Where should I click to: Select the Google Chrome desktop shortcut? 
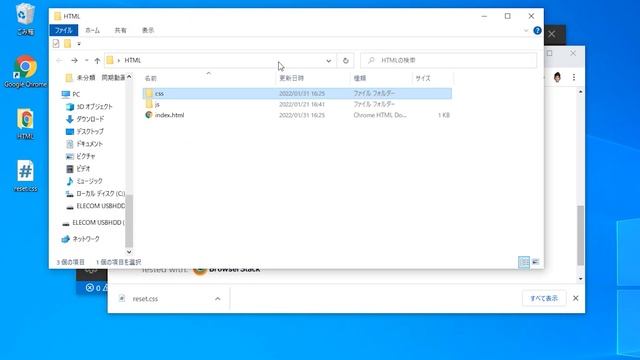(25, 71)
